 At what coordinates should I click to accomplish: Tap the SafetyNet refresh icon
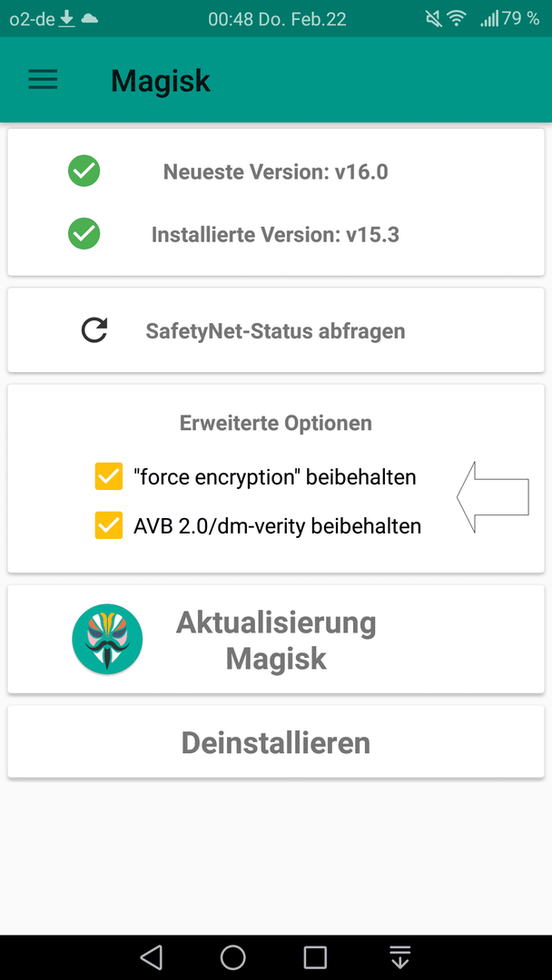coord(94,330)
